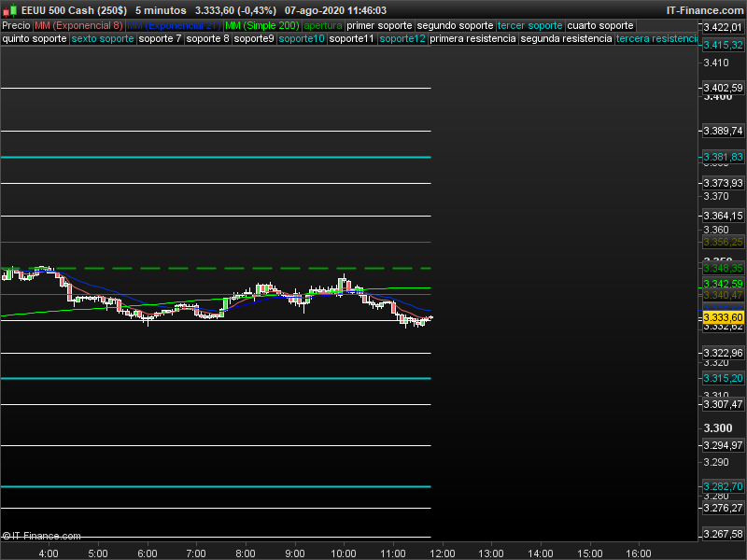Click the segunda resistencia legend label
Viewport: 747px width, 560px height.
(x=567, y=39)
